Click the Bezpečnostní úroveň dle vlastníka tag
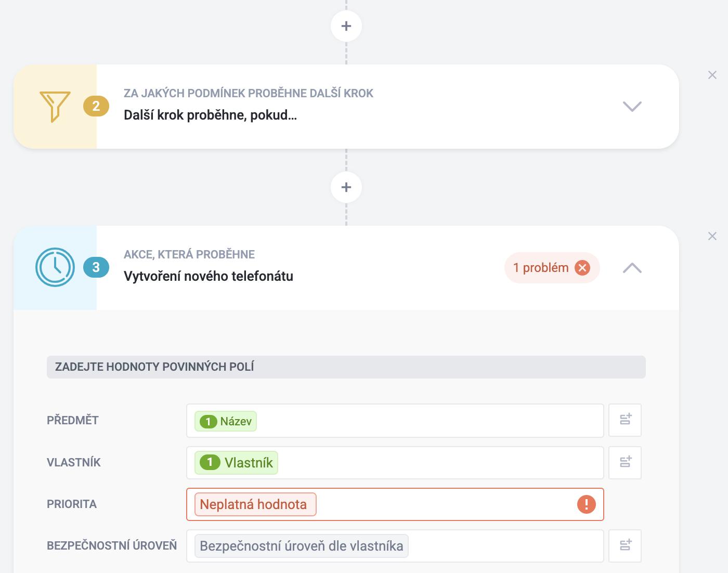 tap(302, 546)
